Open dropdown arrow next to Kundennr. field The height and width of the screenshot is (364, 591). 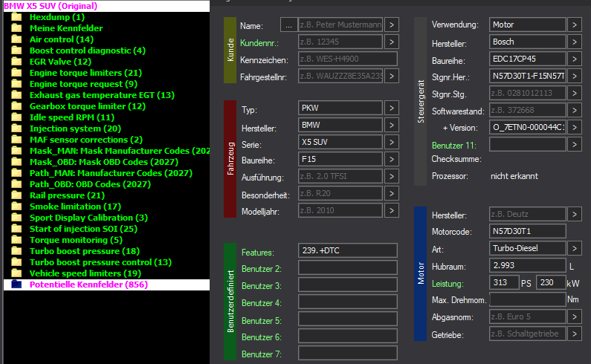point(392,42)
